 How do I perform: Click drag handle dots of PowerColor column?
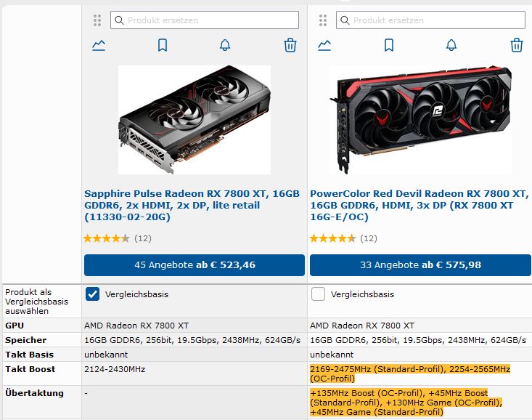(323, 20)
